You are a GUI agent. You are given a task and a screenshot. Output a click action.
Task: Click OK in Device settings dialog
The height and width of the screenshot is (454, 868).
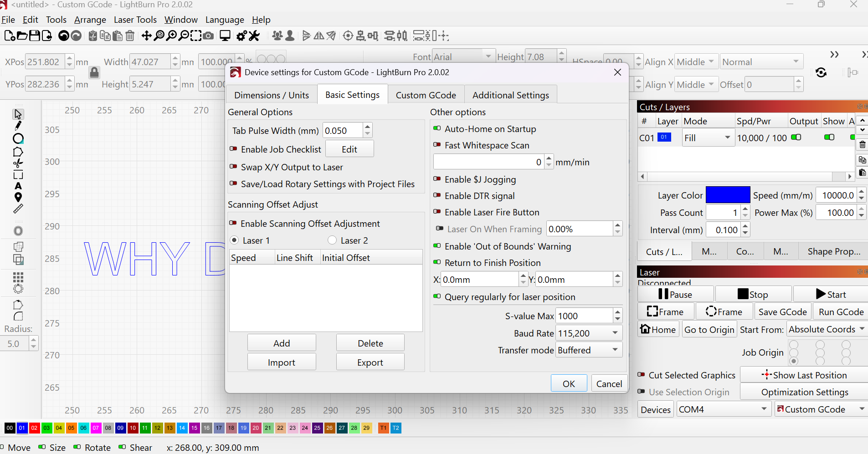click(x=569, y=383)
